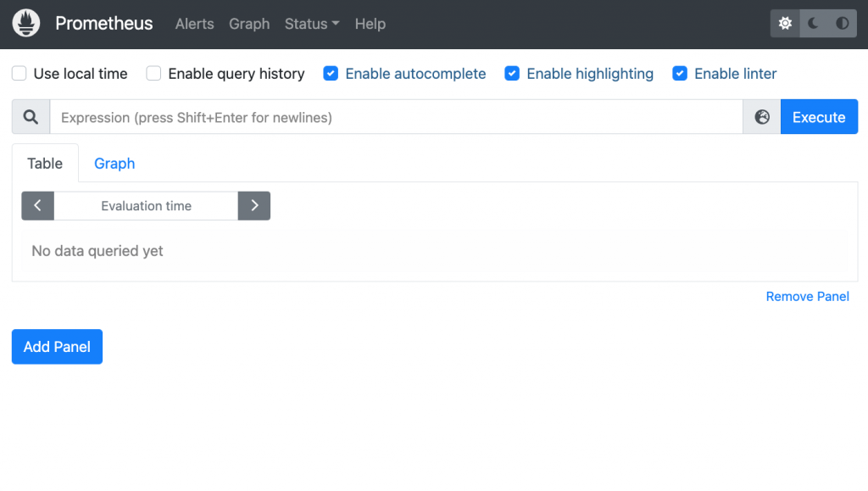The height and width of the screenshot is (491, 868).
Task: Click the Prometheus brand title
Action: point(104,23)
